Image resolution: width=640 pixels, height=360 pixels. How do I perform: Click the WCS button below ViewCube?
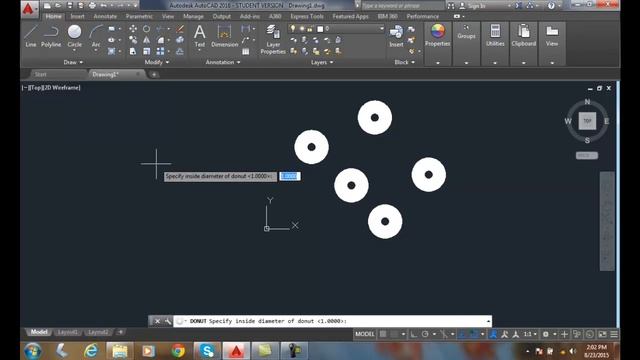coord(587,156)
